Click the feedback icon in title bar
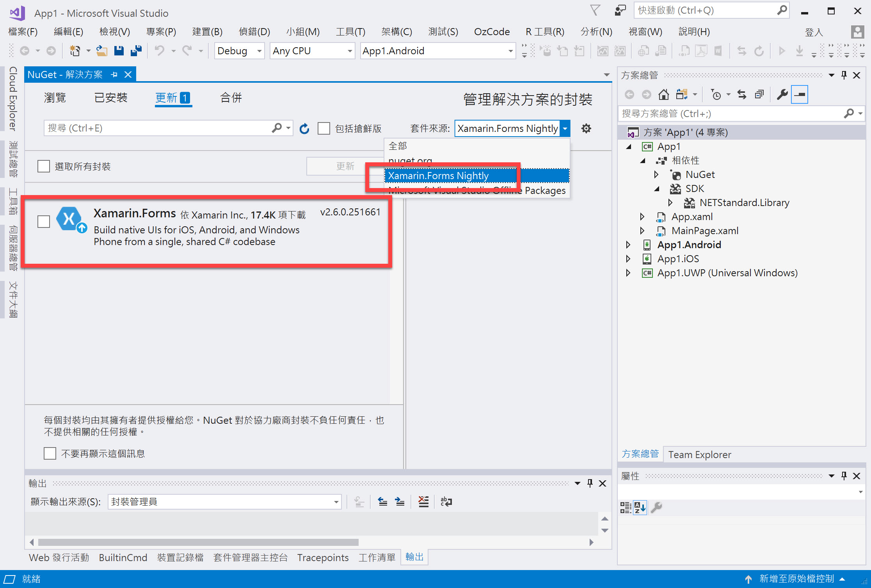This screenshot has height=588, width=871. [x=620, y=11]
